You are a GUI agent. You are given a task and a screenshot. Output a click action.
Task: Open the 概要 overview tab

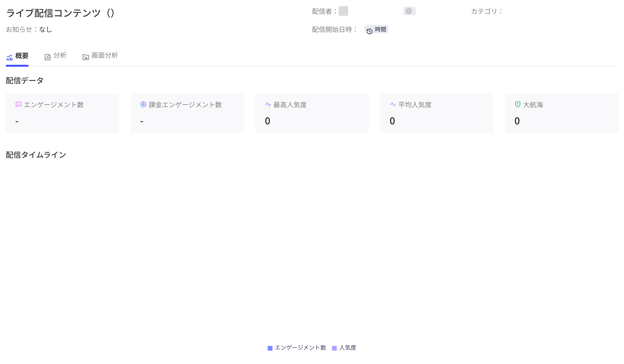pos(17,56)
